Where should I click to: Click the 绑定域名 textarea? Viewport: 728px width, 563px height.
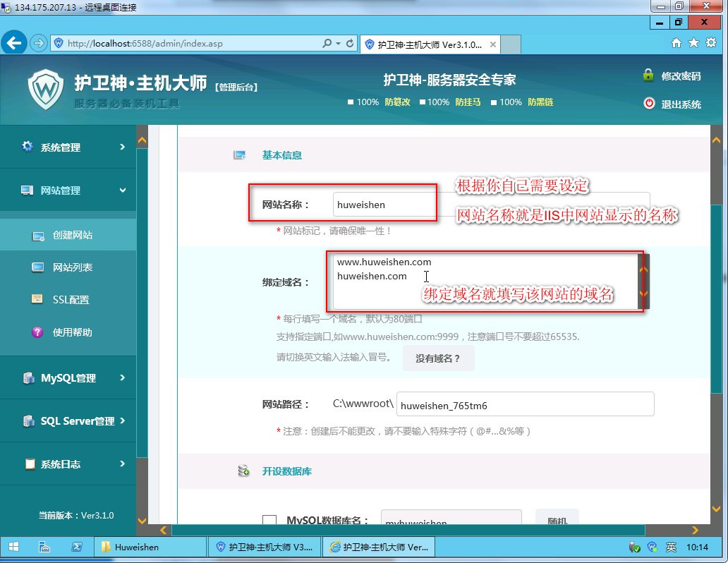point(485,281)
